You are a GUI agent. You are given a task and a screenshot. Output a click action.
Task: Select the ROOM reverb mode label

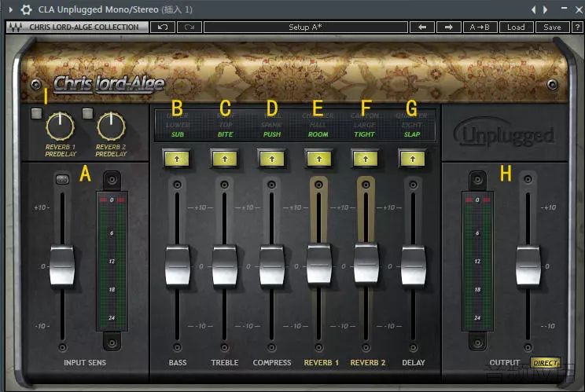(x=318, y=134)
